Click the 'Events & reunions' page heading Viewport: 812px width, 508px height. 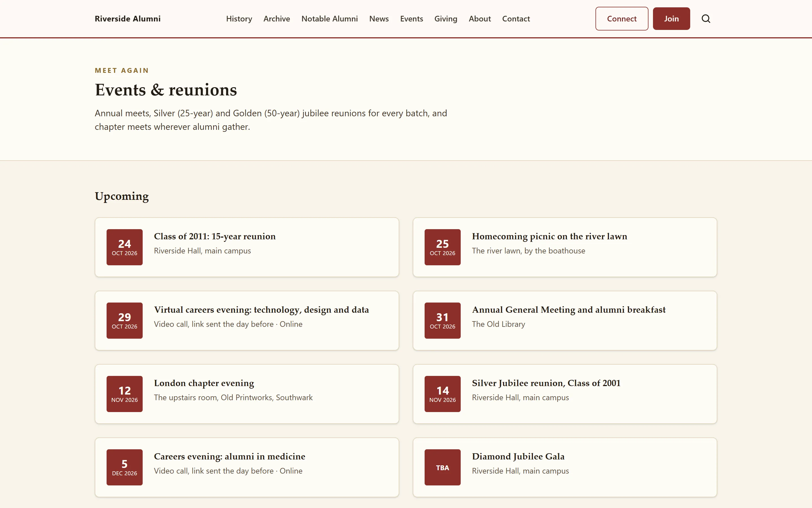(166, 90)
